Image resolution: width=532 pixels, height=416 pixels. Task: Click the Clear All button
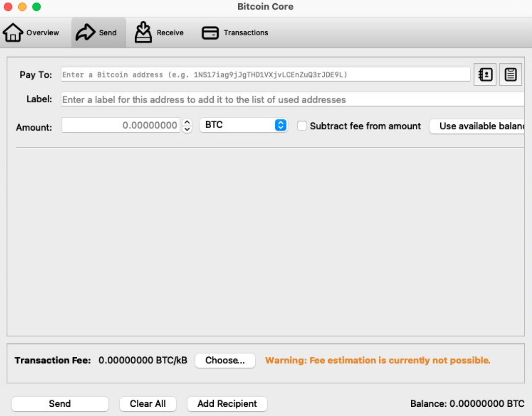[148, 404]
